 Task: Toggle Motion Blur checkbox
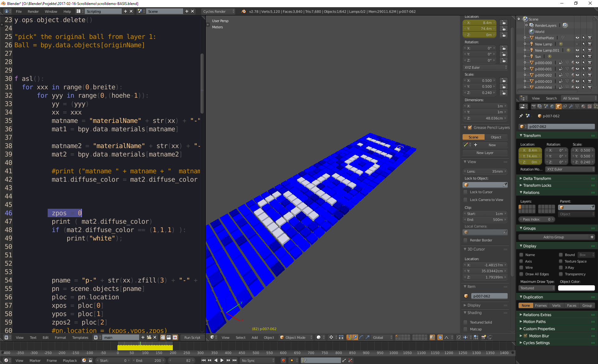pos(525,336)
